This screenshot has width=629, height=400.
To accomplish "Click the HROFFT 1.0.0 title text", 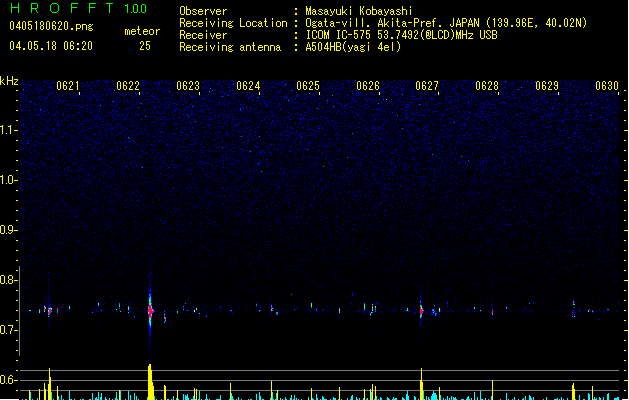I will (x=79, y=8).
